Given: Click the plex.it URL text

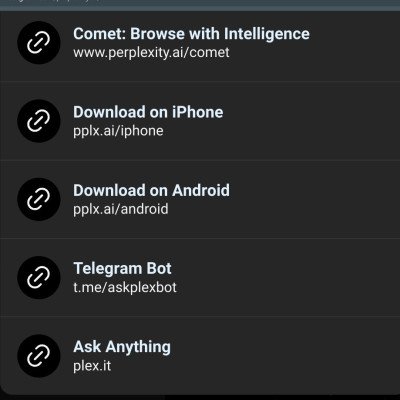Looking at the screenshot, I should [92, 366].
